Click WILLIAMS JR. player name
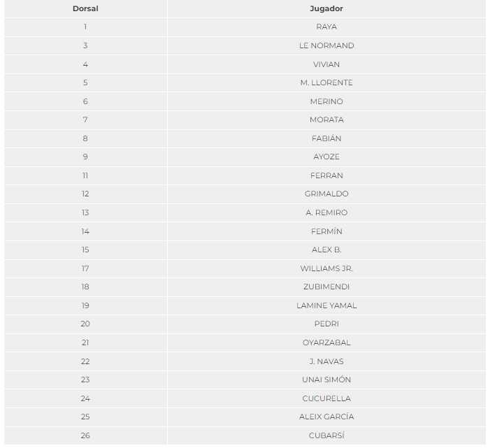Image resolution: width=488 pixels, height=448 pixels. tap(326, 268)
